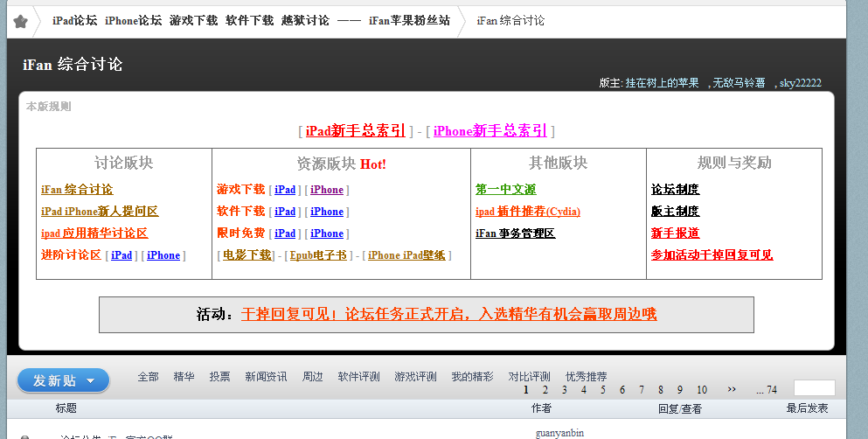Click 游戏下载 in top breadcrumb

pyautogui.click(x=194, y=20)
